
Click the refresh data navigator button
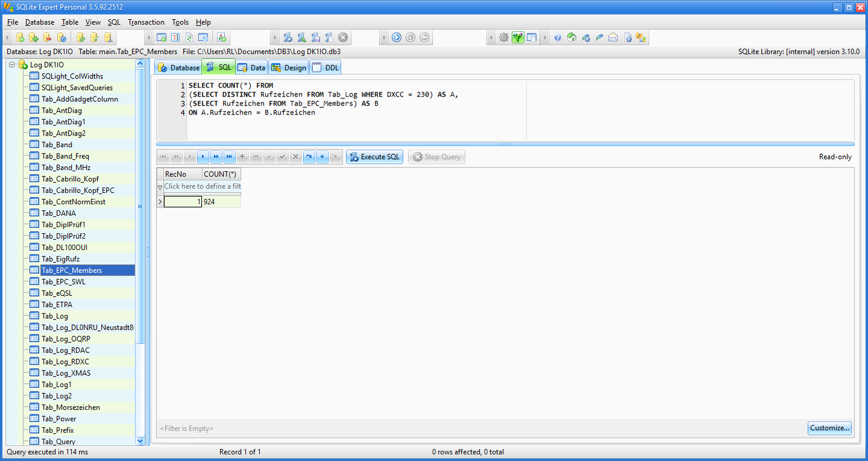(x=309, y=157)
